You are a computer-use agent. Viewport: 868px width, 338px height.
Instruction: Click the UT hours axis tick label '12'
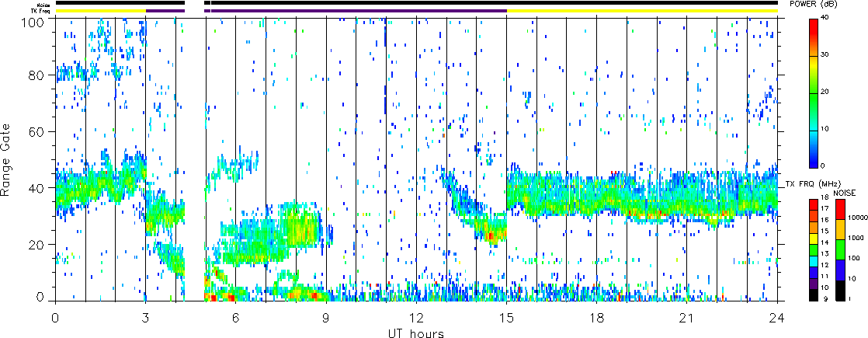coord(416,317)
